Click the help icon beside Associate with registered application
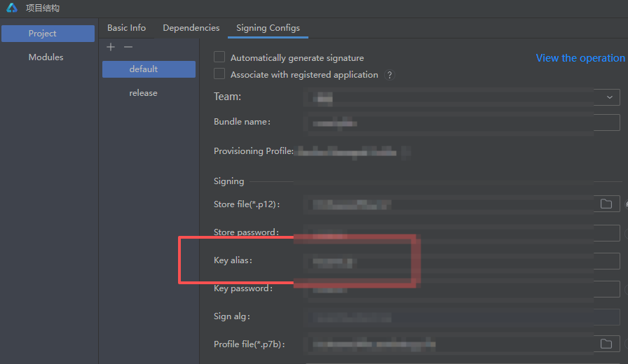This screenshot has height=364, width=628. pos(390,75)
